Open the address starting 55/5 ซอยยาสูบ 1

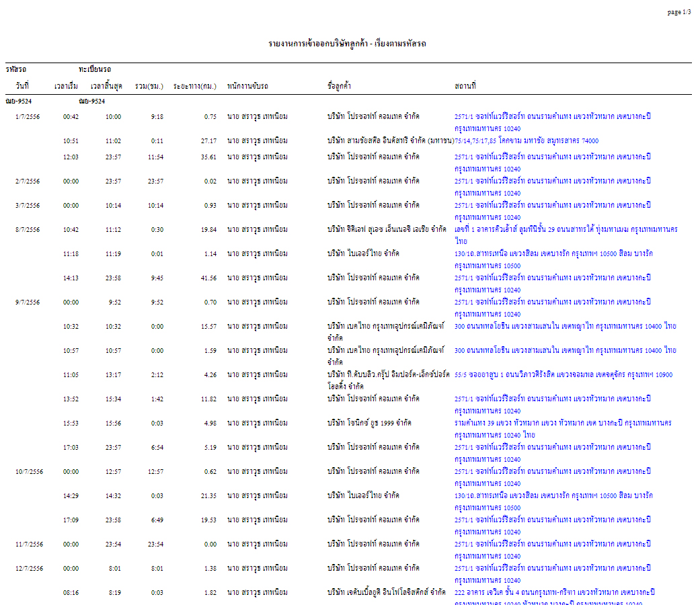(563, 375)
